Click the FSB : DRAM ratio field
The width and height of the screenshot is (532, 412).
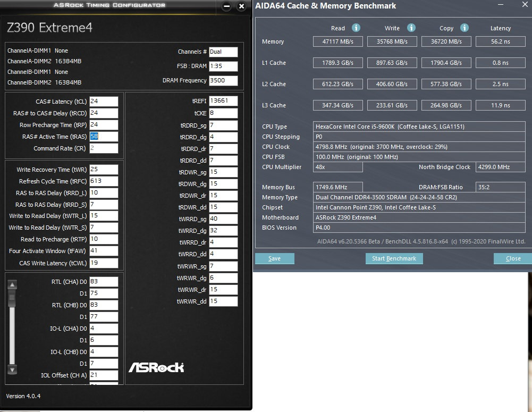tap(223, 66)
